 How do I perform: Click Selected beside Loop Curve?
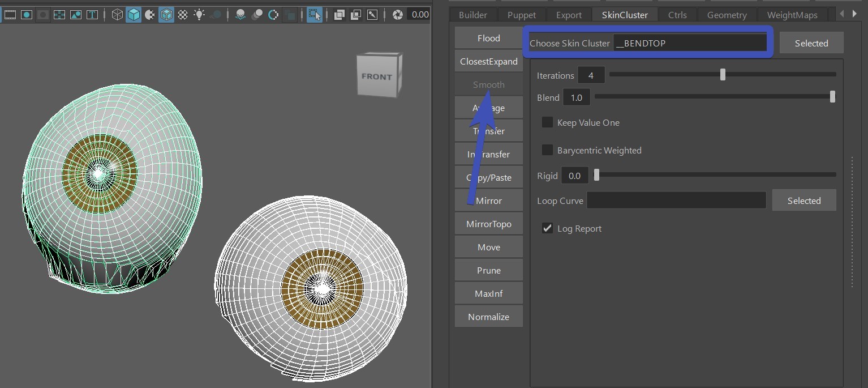click(x=804, y=201)
